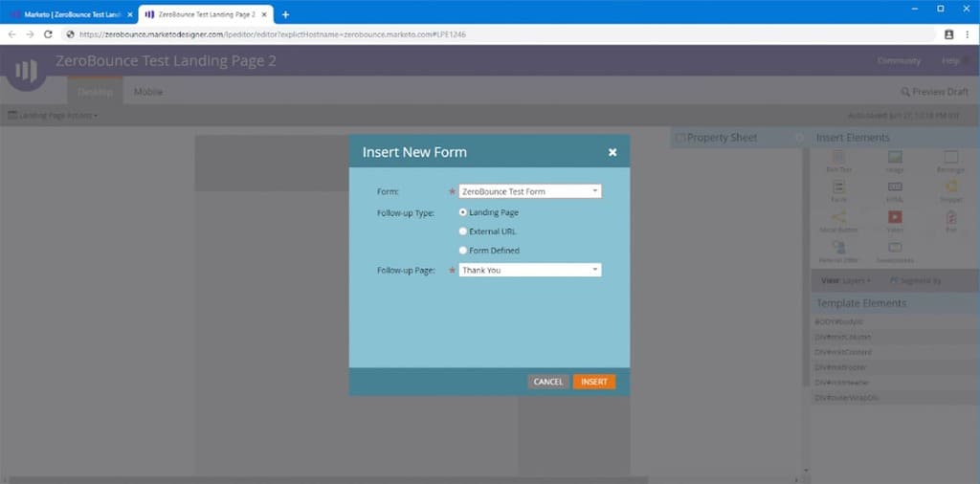Switch to the Desktop tab

(x=95, y=92)
